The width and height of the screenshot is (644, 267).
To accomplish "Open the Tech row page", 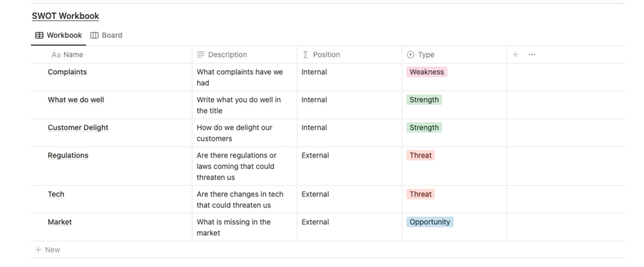I will (x=56, y=195).
